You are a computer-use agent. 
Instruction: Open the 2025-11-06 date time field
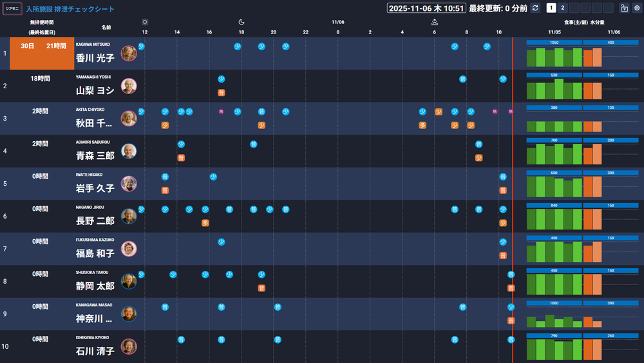[426, 8]
